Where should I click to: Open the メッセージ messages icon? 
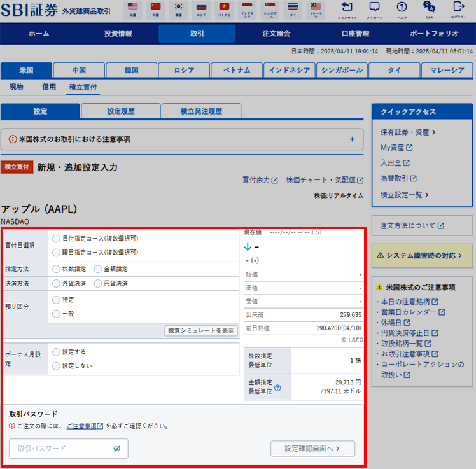pyautogui.click(x=375, y=10)
